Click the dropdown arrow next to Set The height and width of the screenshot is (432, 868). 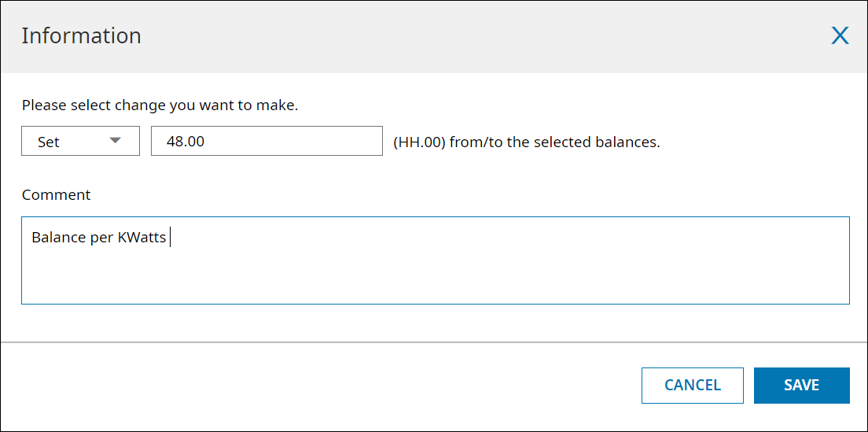pos(116,141)
